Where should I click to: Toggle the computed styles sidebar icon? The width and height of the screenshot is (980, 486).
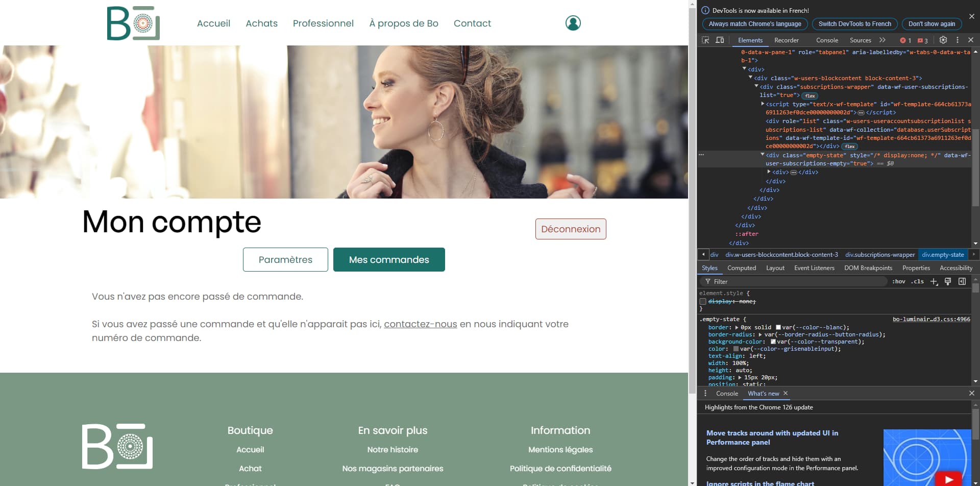pyautogui.click(x=962, y=281)
